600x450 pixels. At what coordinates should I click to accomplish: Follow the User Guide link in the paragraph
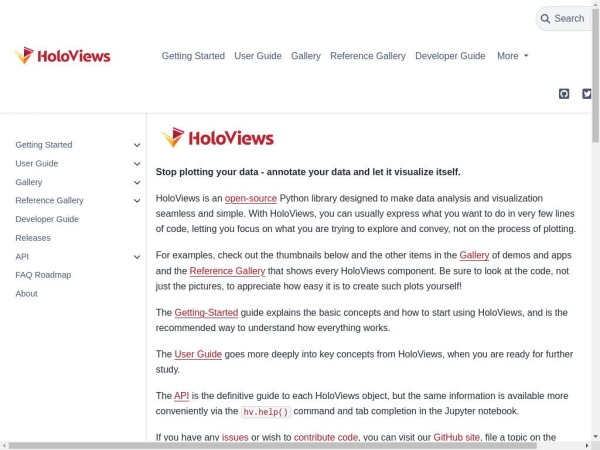pyautogui.click(x=198, y=354)
